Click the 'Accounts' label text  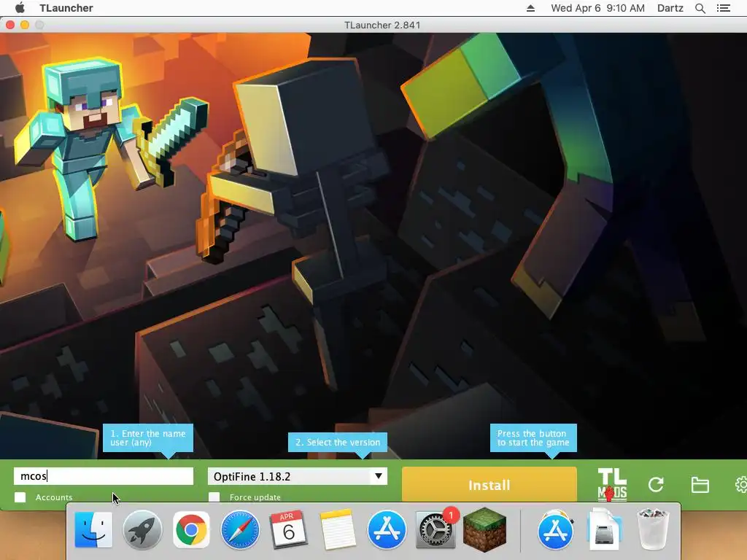pos(54,497)
